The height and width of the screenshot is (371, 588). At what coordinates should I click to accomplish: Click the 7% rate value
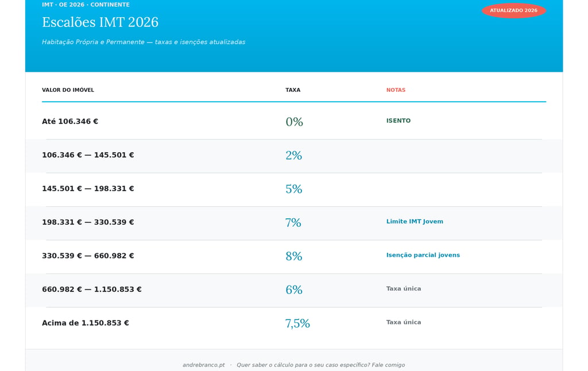(293, 222)
